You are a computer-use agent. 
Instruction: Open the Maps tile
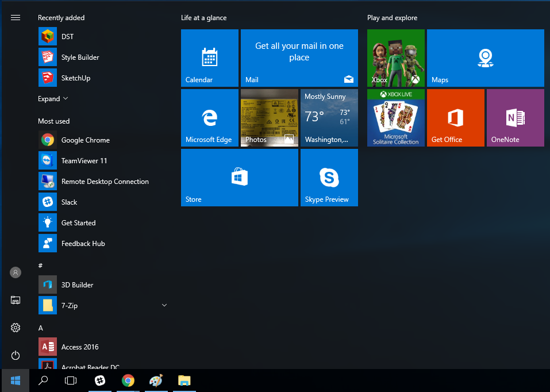pyautogui.click(x=486, y=58)
